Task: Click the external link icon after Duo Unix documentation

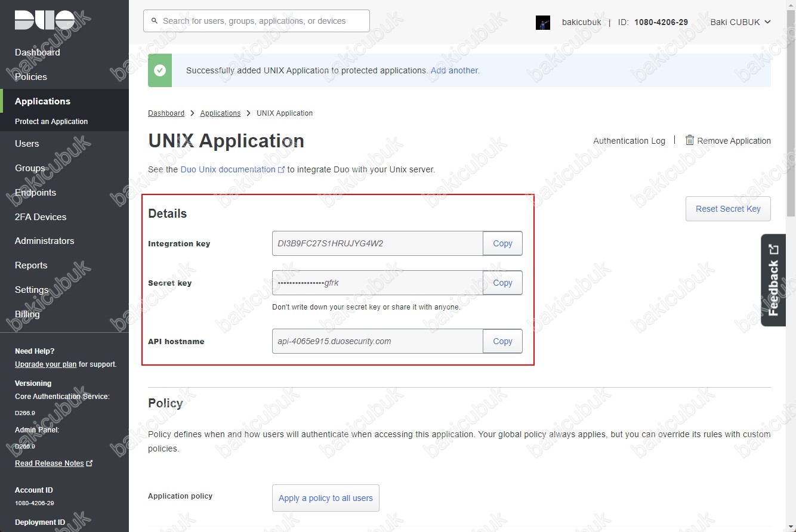Action: click(x=281, y=170)
